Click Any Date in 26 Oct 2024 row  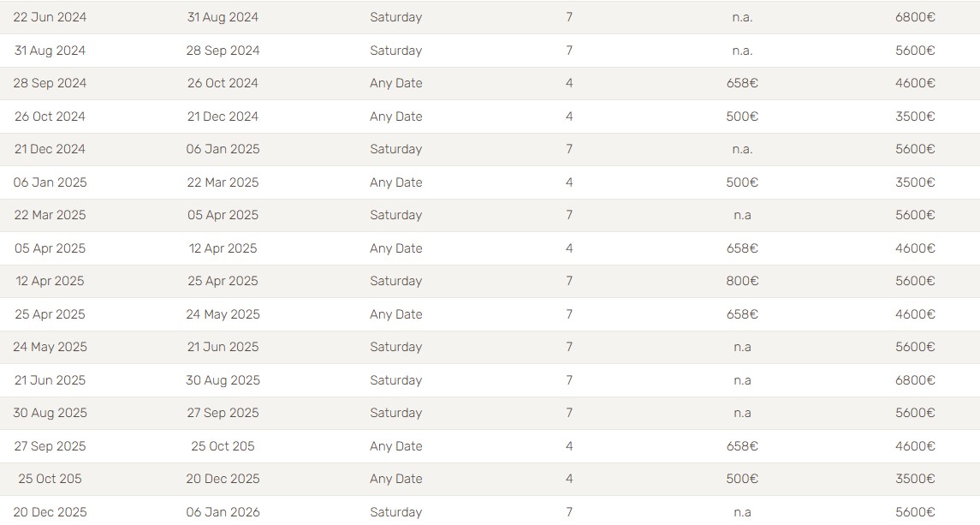click(396, 116)
